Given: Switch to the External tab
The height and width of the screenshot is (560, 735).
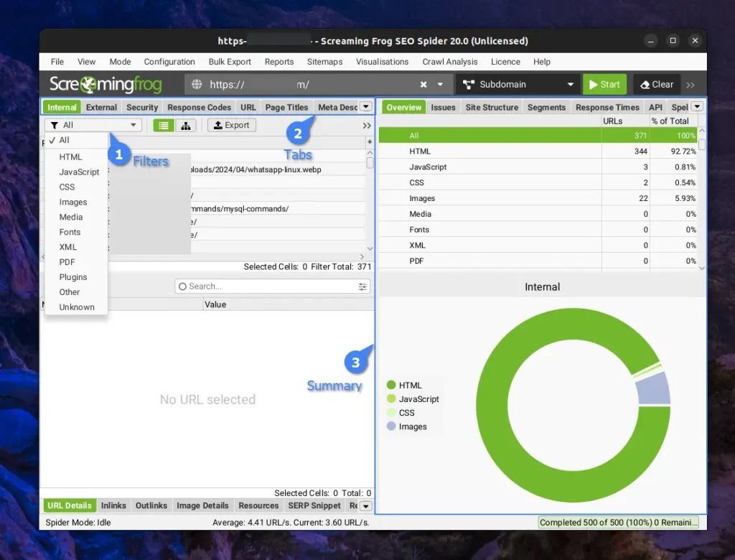Looking at the screenshot, I should click(101, 108).
